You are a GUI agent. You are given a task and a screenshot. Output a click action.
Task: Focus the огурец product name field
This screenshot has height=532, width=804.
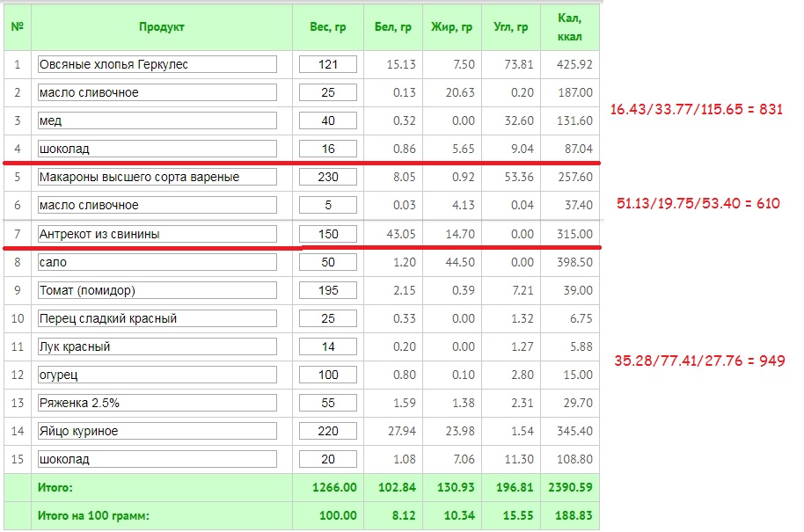click(x=157, y=375)
